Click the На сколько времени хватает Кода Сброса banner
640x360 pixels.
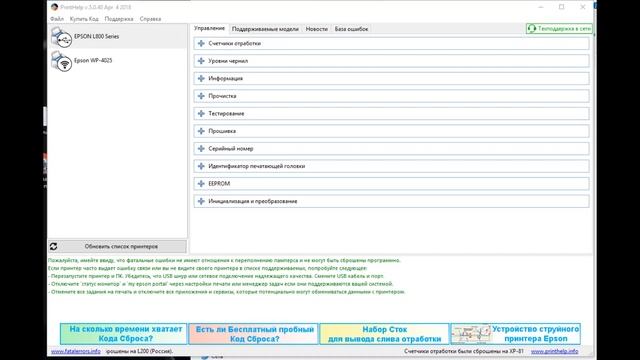click(124, 334)
